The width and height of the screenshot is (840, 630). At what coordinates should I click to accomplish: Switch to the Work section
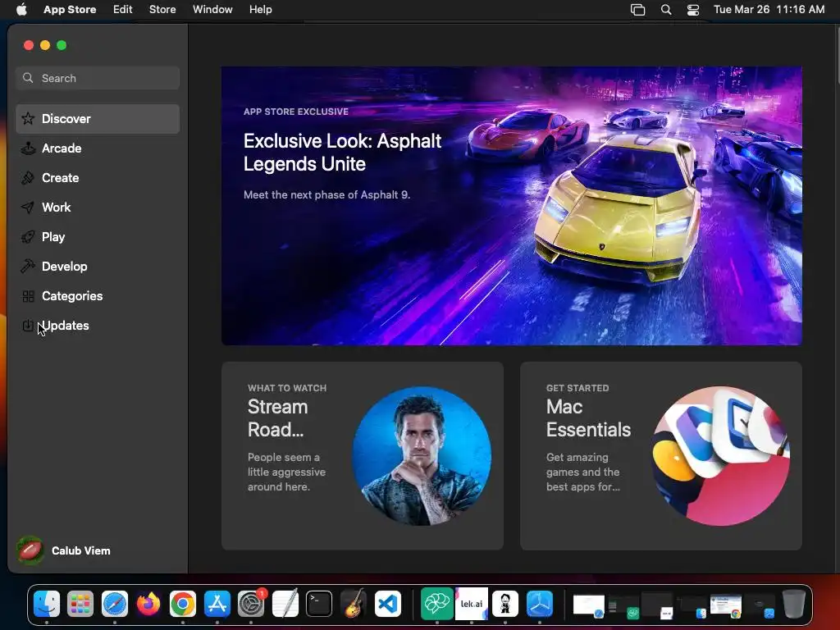(x=98, y=208)
